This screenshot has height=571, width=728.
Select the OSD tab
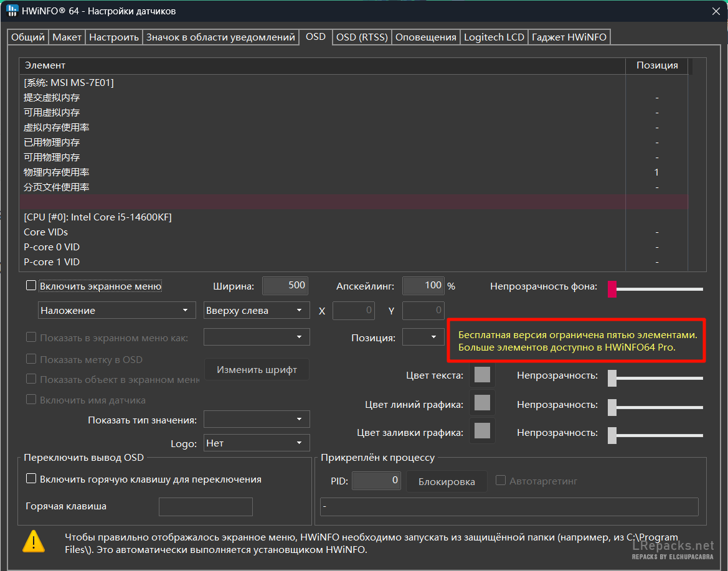coord(316,37)
